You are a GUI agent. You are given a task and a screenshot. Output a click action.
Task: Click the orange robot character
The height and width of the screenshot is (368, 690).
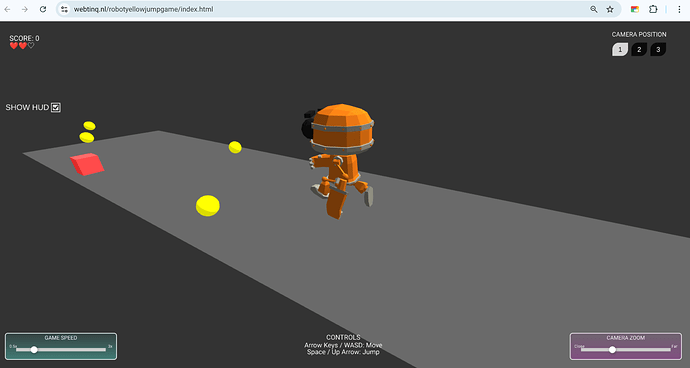click(339, 161)
